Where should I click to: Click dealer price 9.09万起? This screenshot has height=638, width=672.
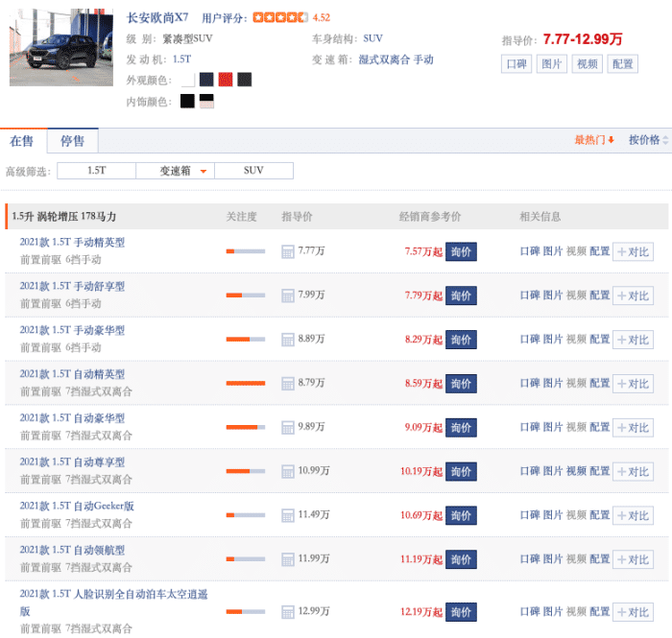coord(423,427)
